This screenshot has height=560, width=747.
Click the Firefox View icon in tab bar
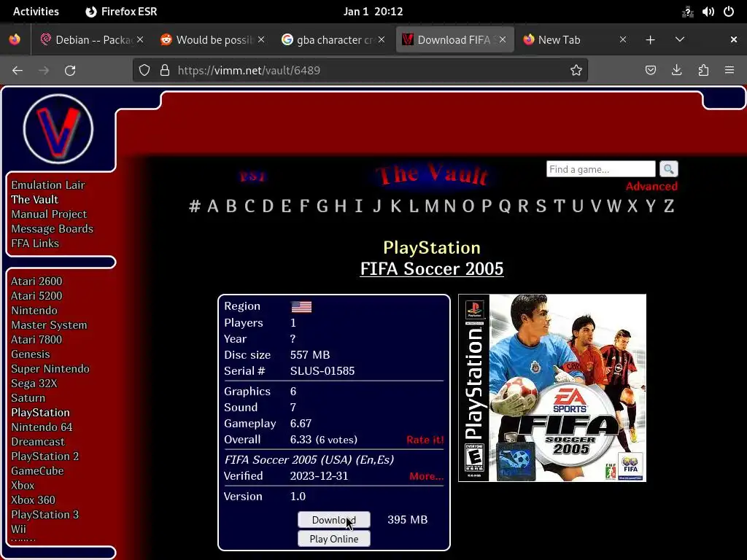pos(15,39)
